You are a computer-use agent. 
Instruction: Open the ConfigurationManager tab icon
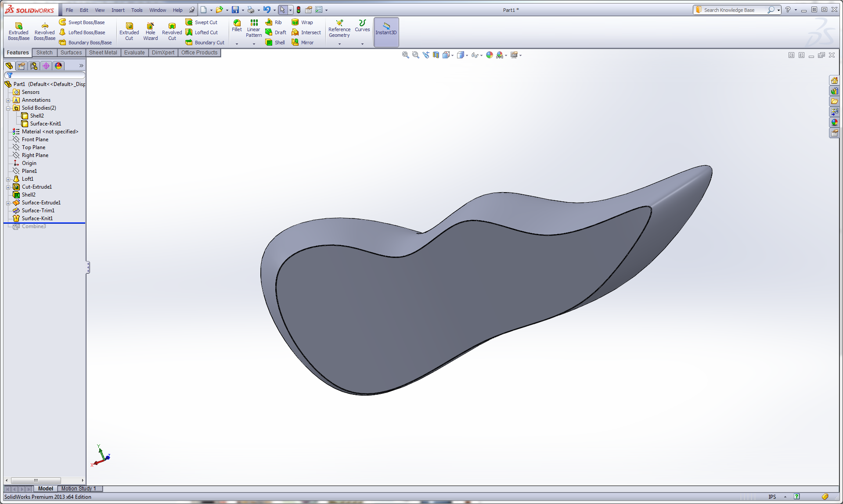click(34, 66)
